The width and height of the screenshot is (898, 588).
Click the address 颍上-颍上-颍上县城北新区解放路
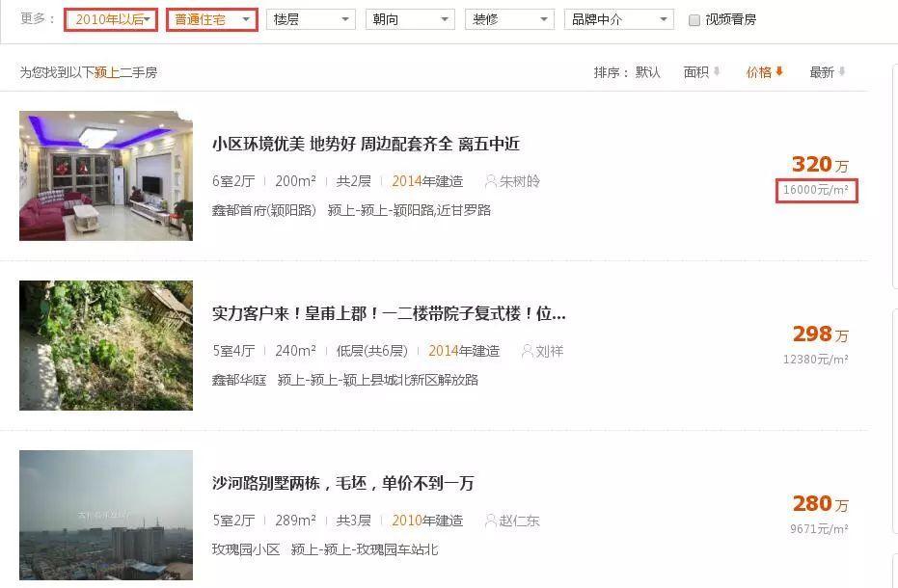(378, 380)
